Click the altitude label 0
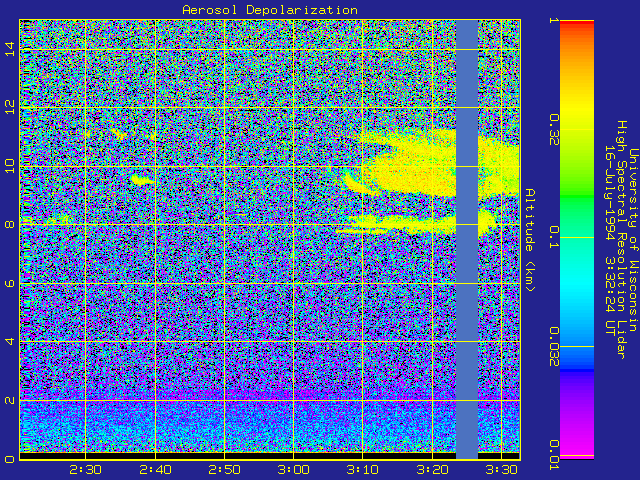 click(10, 459)
